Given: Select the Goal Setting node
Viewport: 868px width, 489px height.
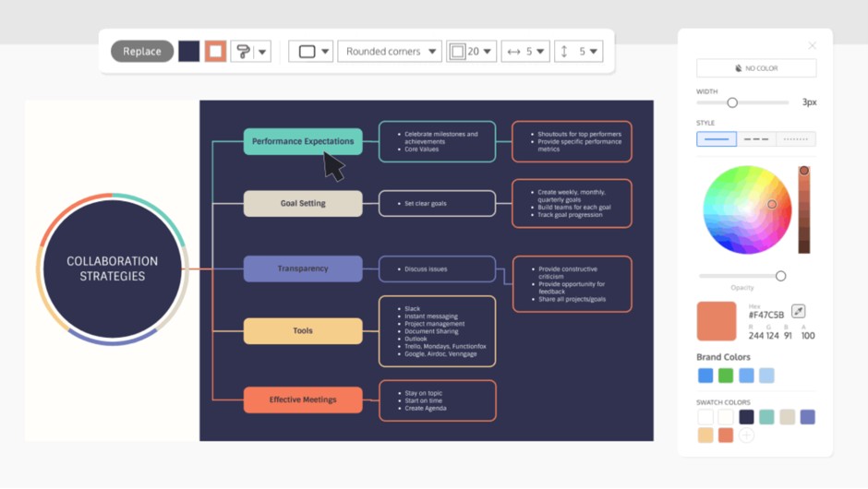Looking at the screenshot, I should [303, 203].
